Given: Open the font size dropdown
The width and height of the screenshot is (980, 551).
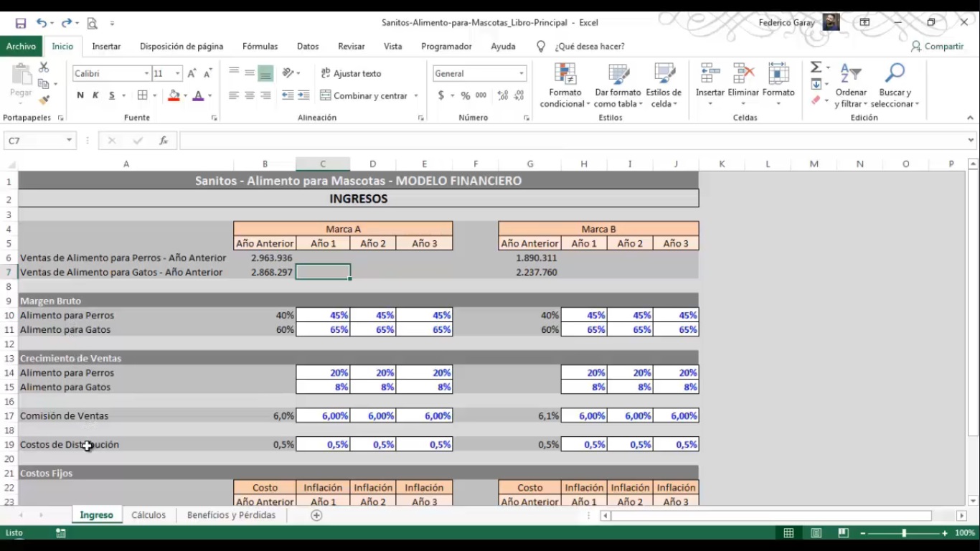Looking at the screenshot, I should tap(177, 73).
